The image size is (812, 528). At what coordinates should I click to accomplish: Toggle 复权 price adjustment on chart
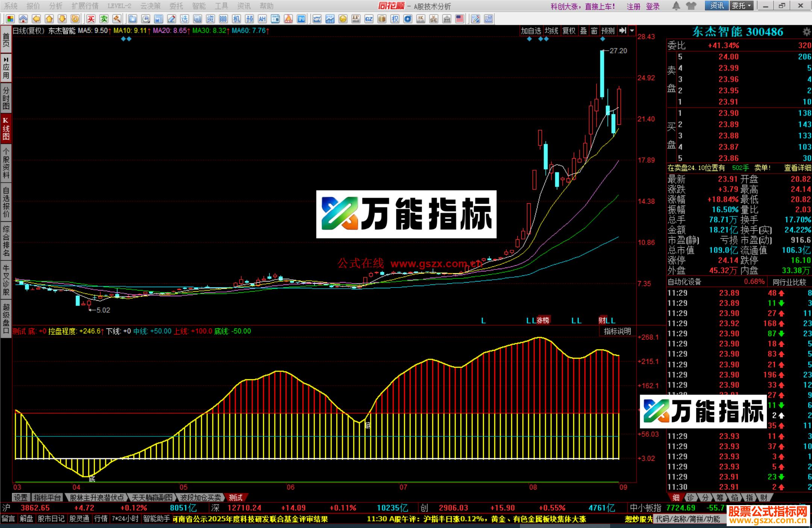tap(569, 32)
